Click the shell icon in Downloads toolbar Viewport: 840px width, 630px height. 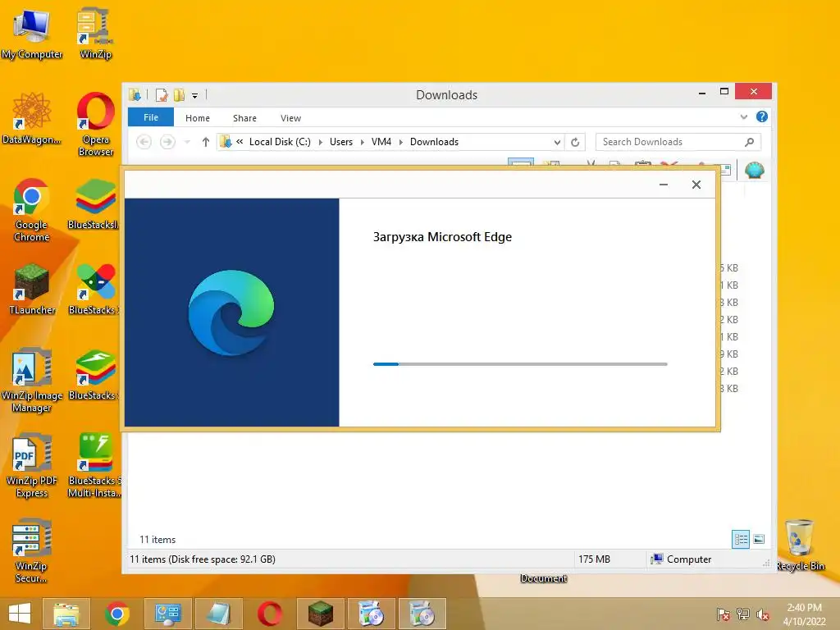(755, 171)
